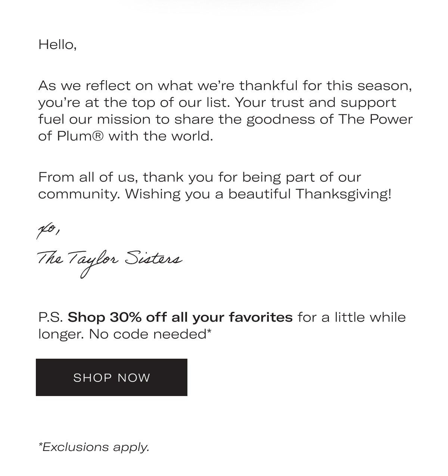The width and height of the screenshot is (448, 476).
Task: Click the handwritten "xo," sign-off
Action: 48,231
